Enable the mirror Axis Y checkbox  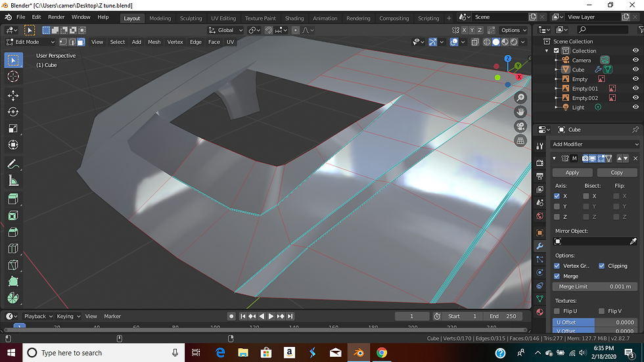point(557,206)
